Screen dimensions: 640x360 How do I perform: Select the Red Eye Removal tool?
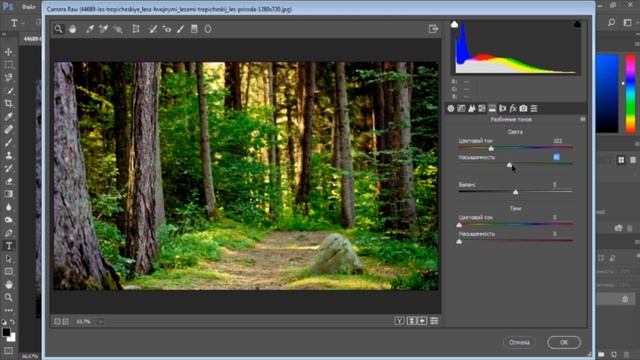[x=167, y=29]
